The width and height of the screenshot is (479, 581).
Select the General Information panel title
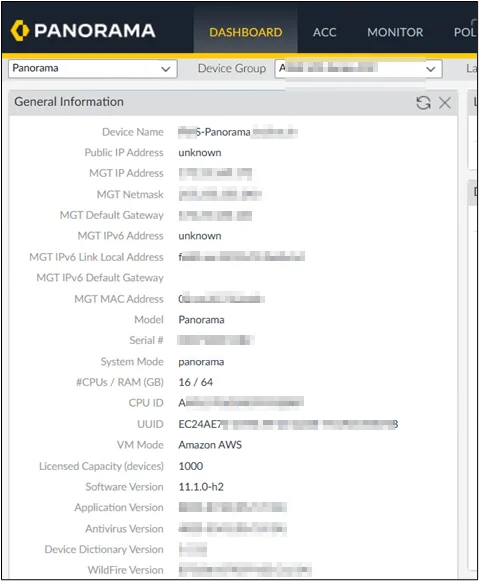tap(69, 102)
